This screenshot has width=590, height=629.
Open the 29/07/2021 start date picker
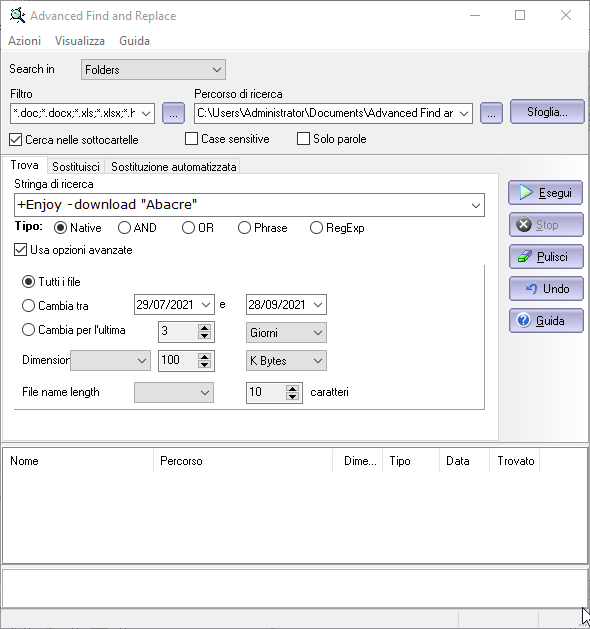click(206, 304)
